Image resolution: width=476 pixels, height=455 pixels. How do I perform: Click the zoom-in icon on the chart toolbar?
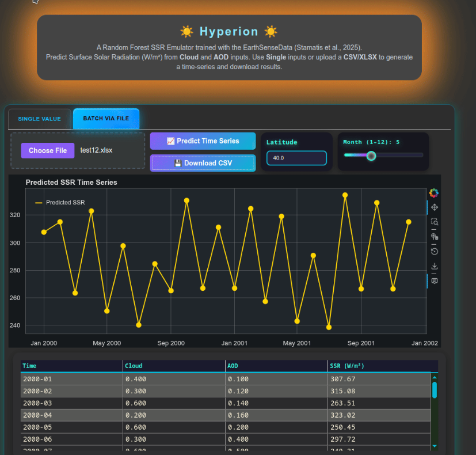(434, 236)
